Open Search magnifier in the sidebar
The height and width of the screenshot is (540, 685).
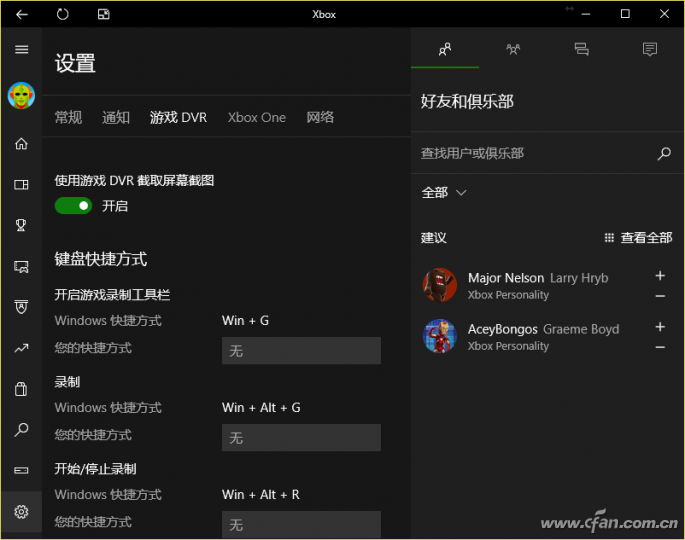click(21, 430)
